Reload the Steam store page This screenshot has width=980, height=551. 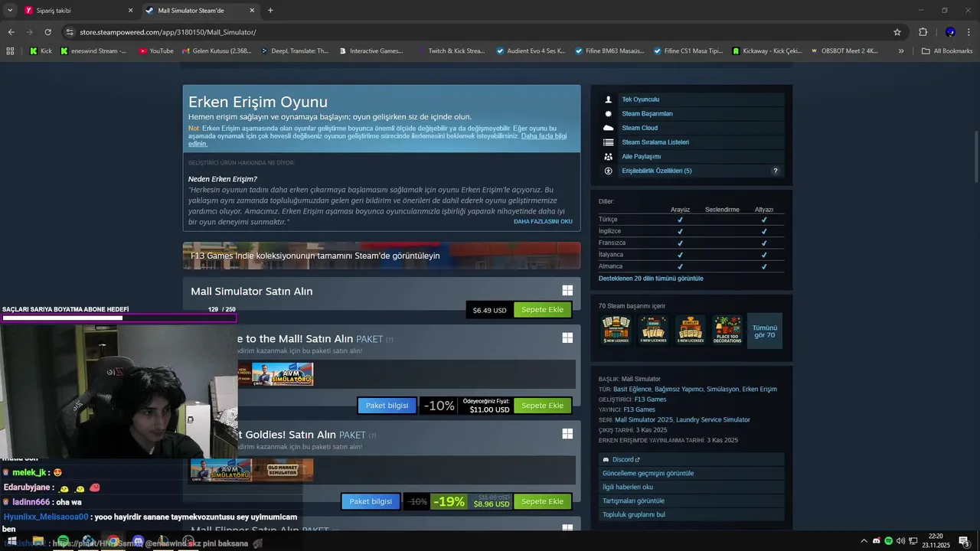click(x=47, y=32)
